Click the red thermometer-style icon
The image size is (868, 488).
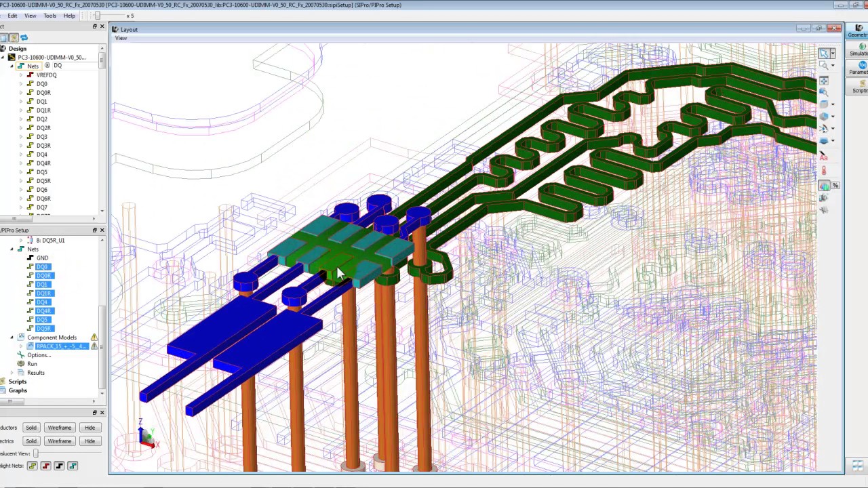(x=823, y=169)
